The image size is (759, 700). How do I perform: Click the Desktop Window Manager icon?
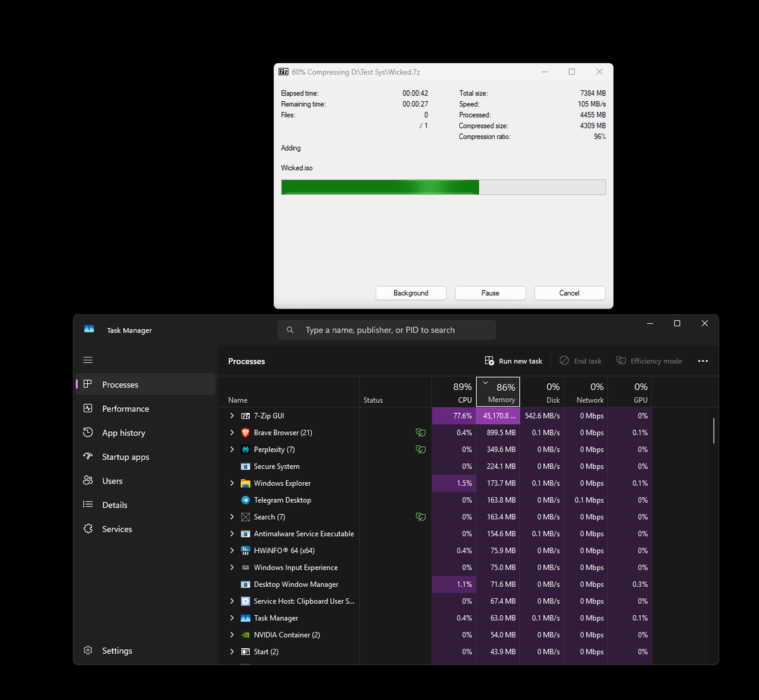tap(245, 584)
